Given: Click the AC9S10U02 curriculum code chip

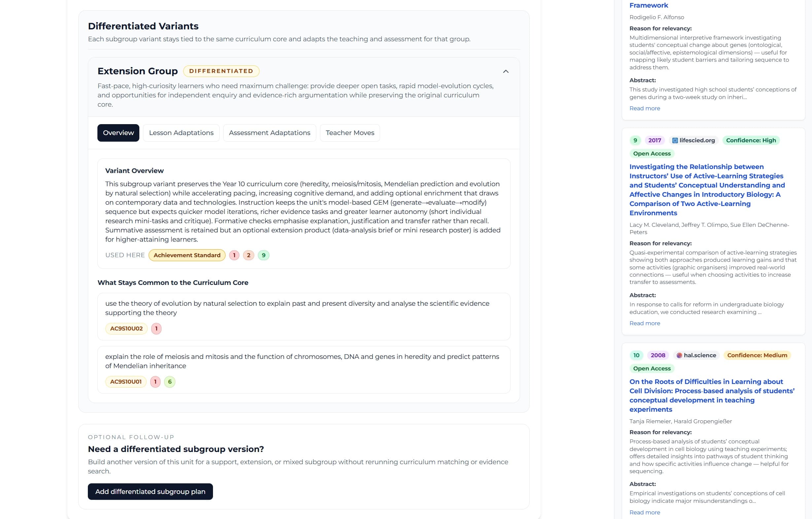Looking at the screenshot, I should [x=126, y=328].
